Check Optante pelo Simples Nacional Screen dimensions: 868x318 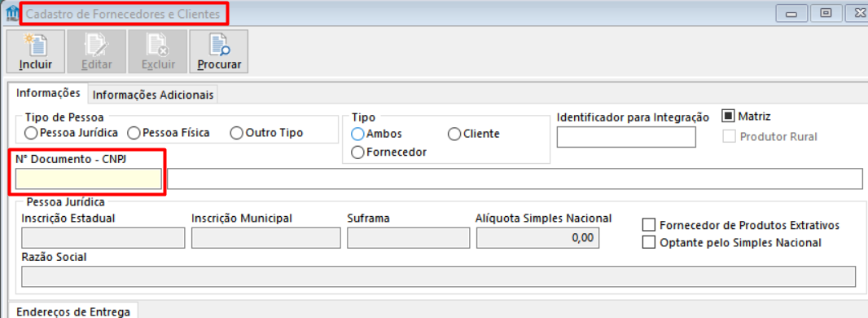tap(648, 242)
